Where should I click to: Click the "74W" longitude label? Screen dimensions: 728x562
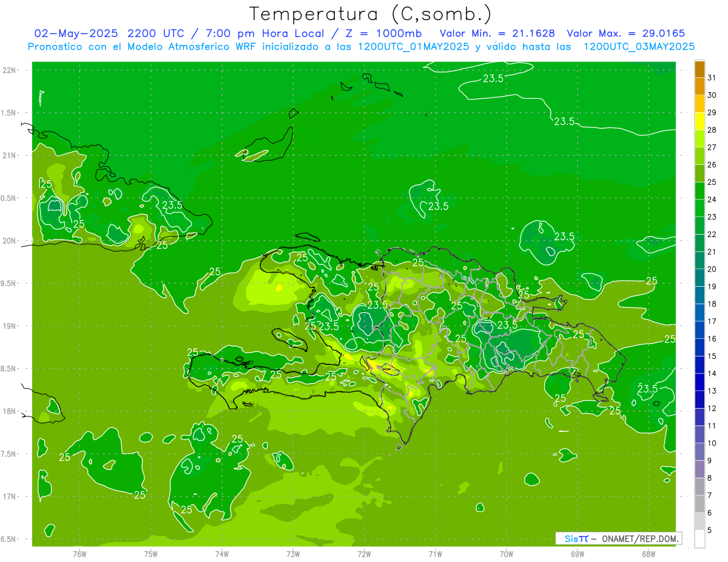tap(222, 554)
